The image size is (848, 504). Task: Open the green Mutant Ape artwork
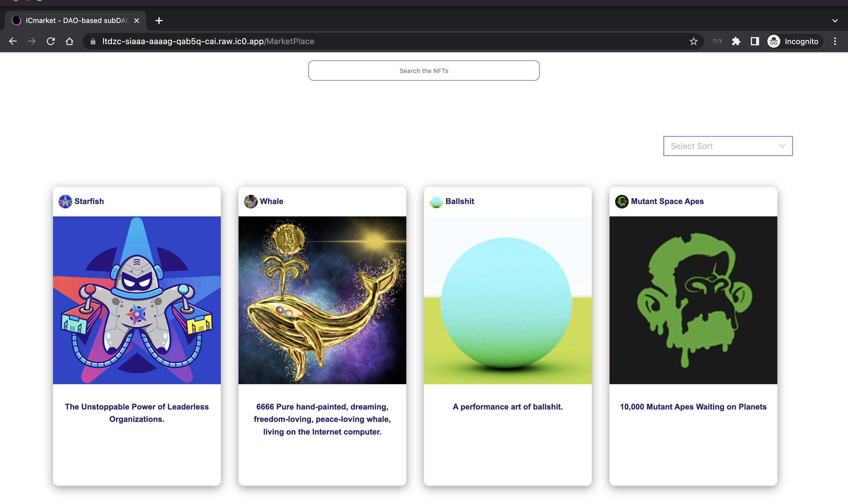click(693, 300)
